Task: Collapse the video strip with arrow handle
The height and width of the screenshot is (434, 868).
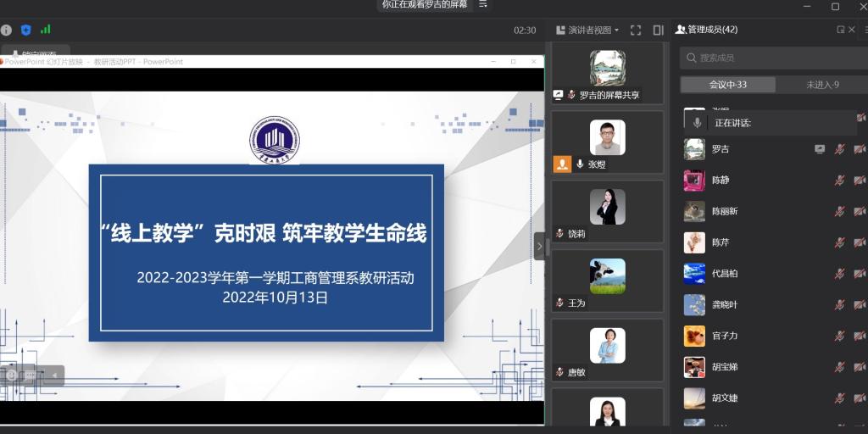Action: [538, 247]
